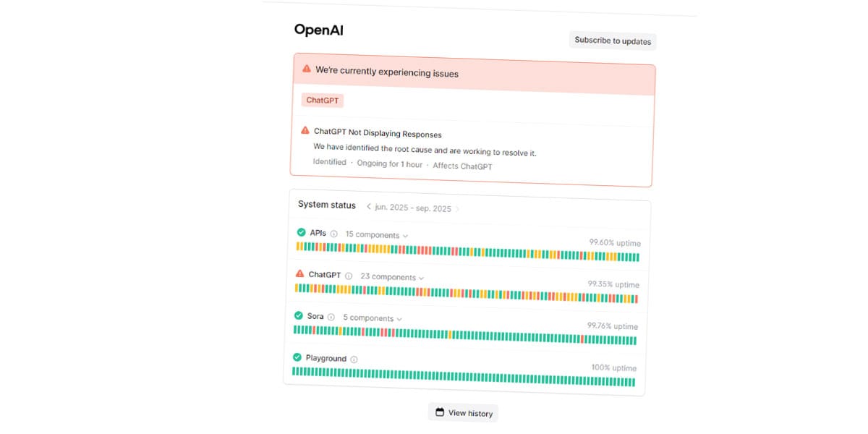Click the Subscribe to updates button
Viewport: 868px width, 434px height.
coord(613,41)
